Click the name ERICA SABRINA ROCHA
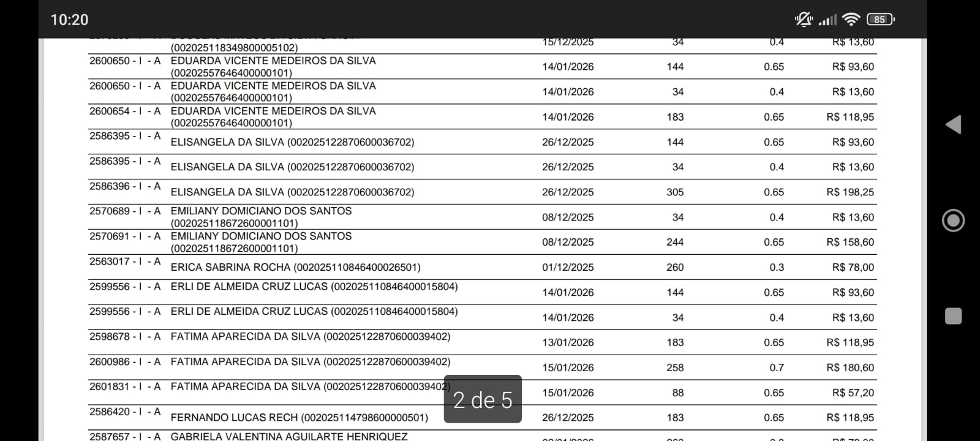The height and width of the screenshot is (441, 980). click(230, 267)
